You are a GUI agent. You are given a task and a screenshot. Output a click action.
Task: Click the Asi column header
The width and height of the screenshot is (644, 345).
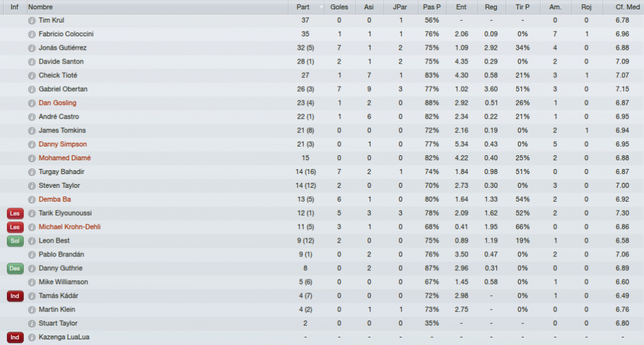pos(369,7)
